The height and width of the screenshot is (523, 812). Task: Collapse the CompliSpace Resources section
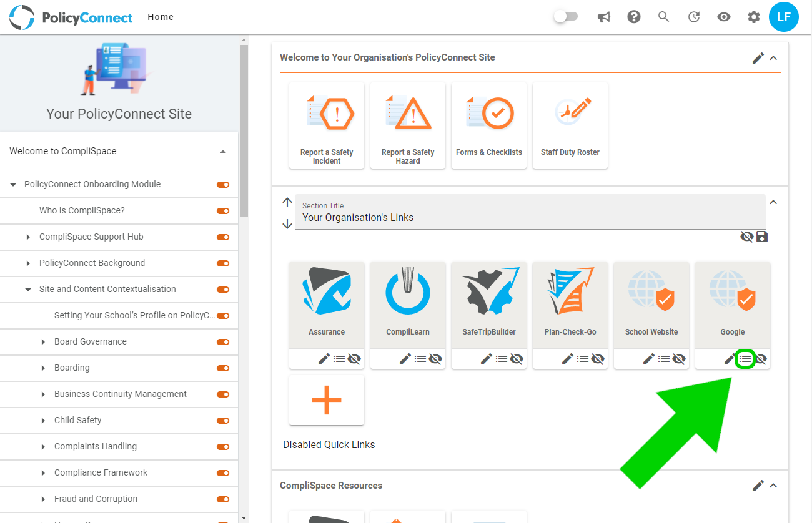click(x=773, y=486)
